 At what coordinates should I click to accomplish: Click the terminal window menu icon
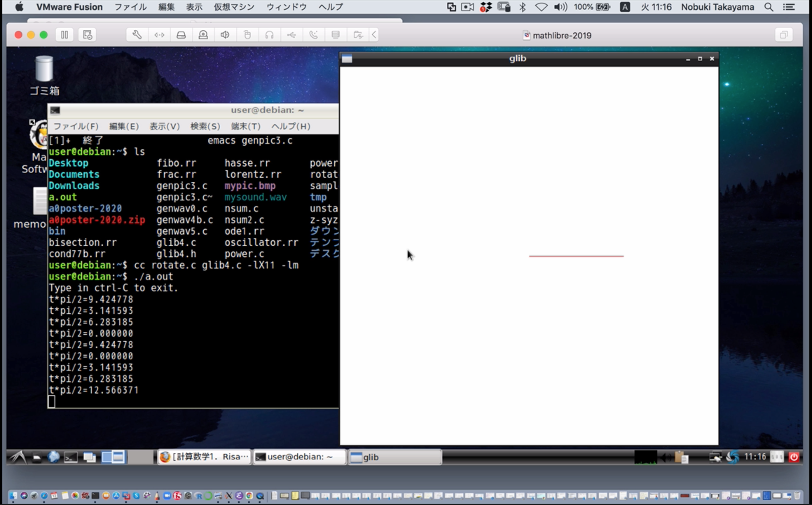55,110
